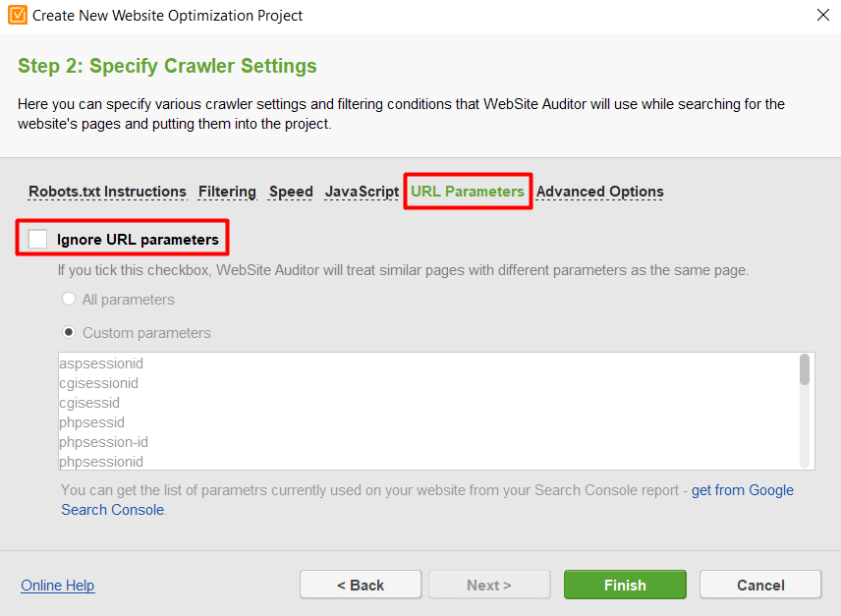Click cgisessionid in the parameters list
Viewport: 841px width, 616px height.
click(98, 383)
